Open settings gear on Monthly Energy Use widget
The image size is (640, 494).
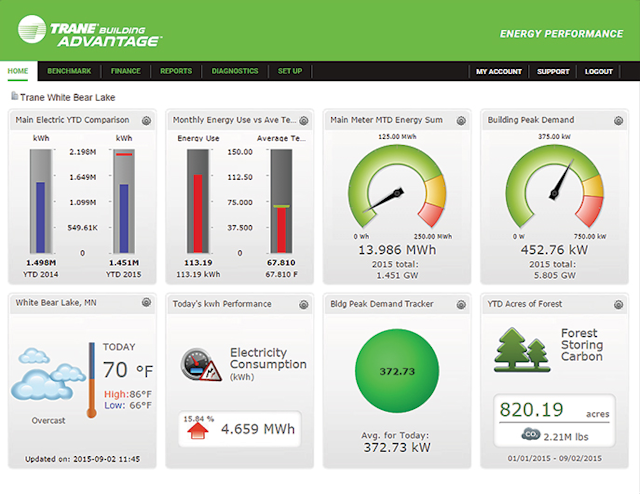(x=304, y=120)
